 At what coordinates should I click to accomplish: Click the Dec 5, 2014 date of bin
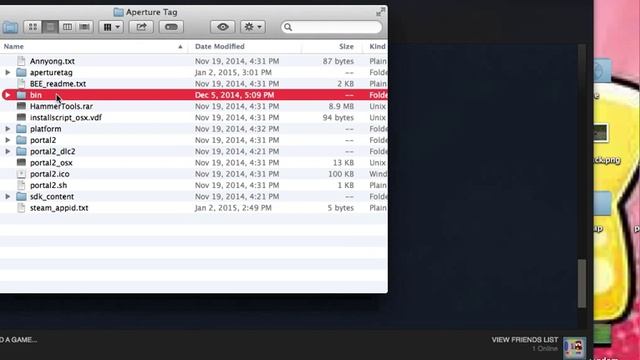[234, 95]
